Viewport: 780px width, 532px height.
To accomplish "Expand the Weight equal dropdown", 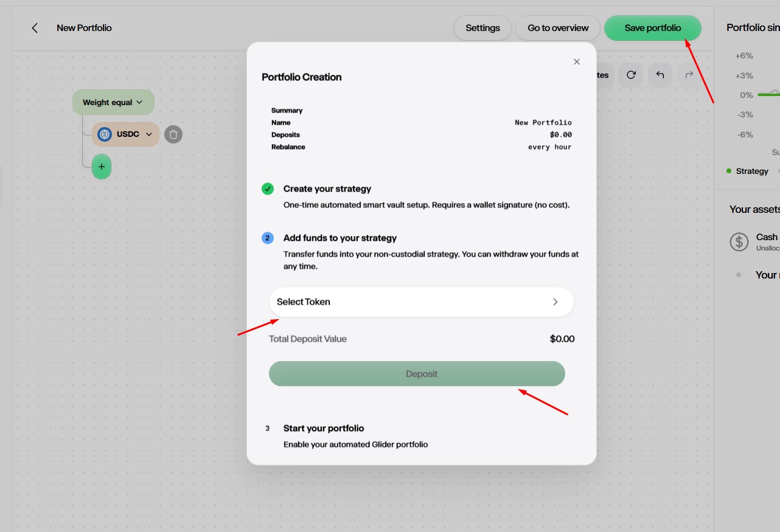I will [113, 102].
